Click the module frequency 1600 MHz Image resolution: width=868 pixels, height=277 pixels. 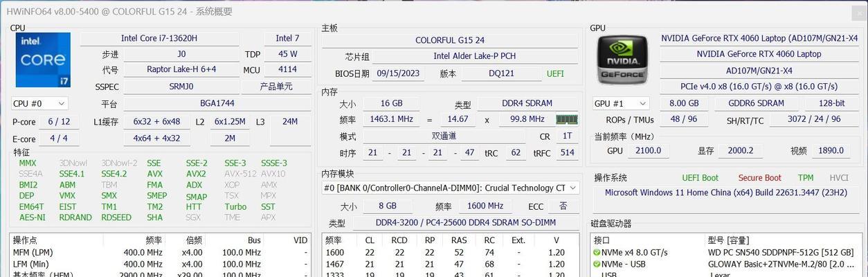(x=485, y=206)
